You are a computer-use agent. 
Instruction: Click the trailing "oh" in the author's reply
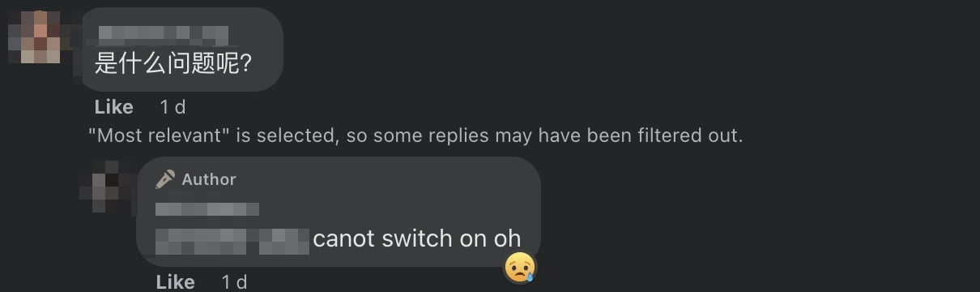[x=507, y=238]
